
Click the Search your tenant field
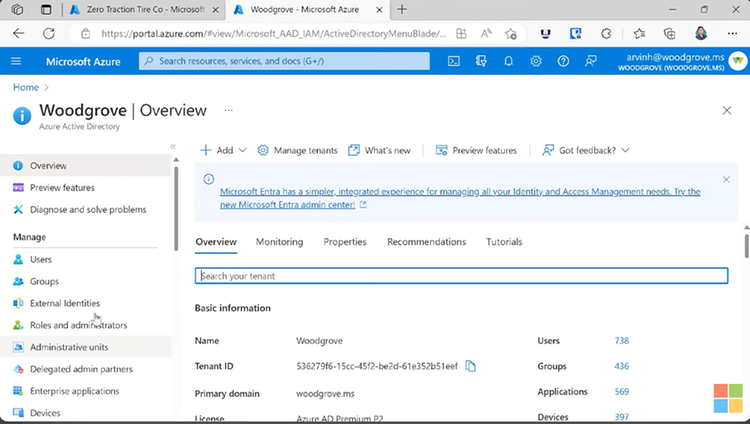461,276
